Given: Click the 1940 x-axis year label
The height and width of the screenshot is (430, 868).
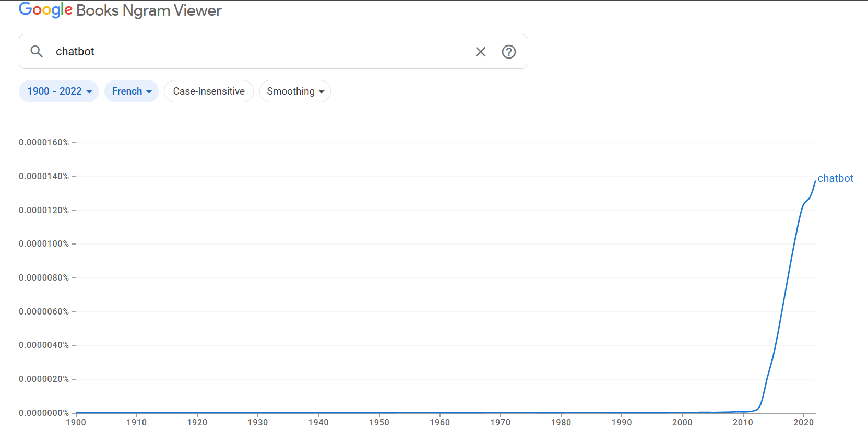Looking at the screenshot, I should (x=318, y=422).
